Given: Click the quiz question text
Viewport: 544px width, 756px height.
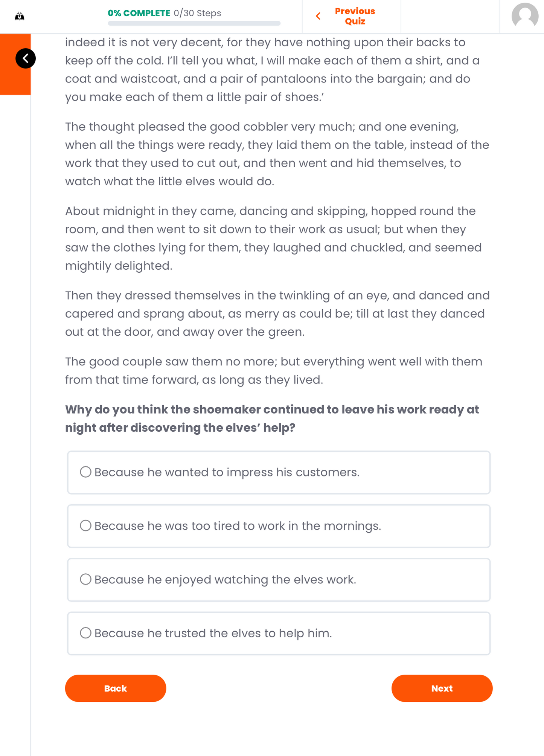Looking at the screenshot, I should coord(272,418).
